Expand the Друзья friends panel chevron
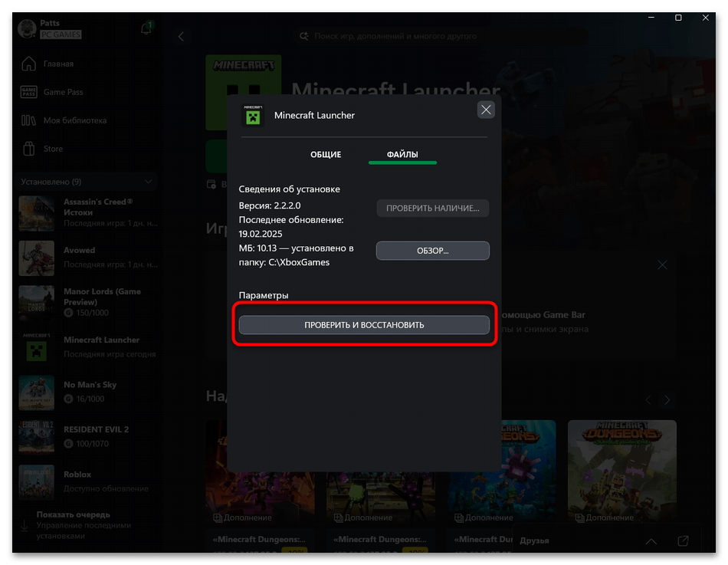This screenshot has height=565, width=728. pyautogui.click(x=651, y=541)
